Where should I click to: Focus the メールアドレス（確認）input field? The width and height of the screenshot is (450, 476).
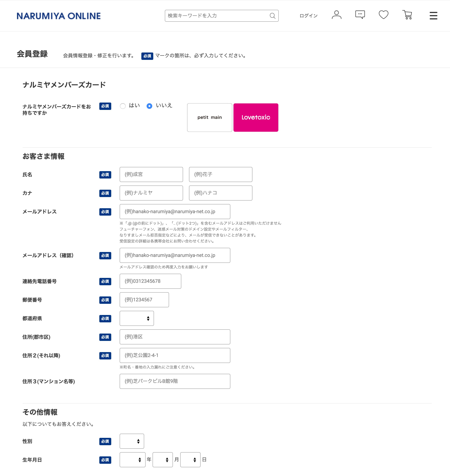175,255
